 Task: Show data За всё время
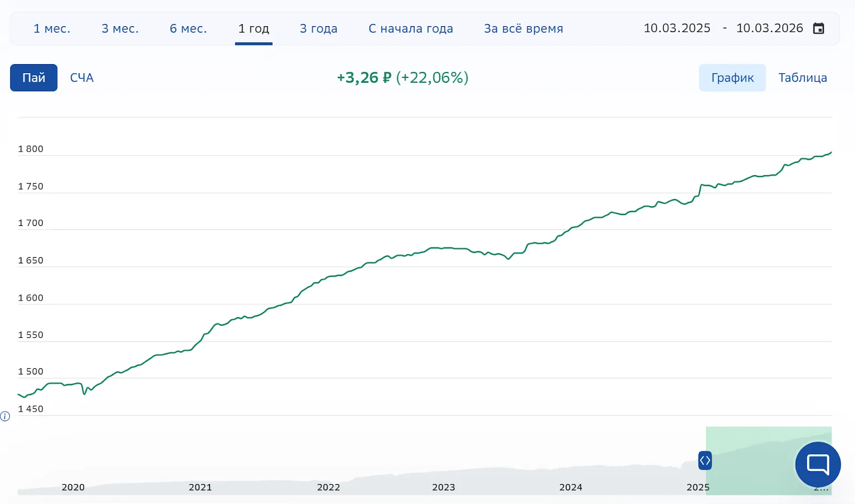pyautogui.click(x=524, y=28)
